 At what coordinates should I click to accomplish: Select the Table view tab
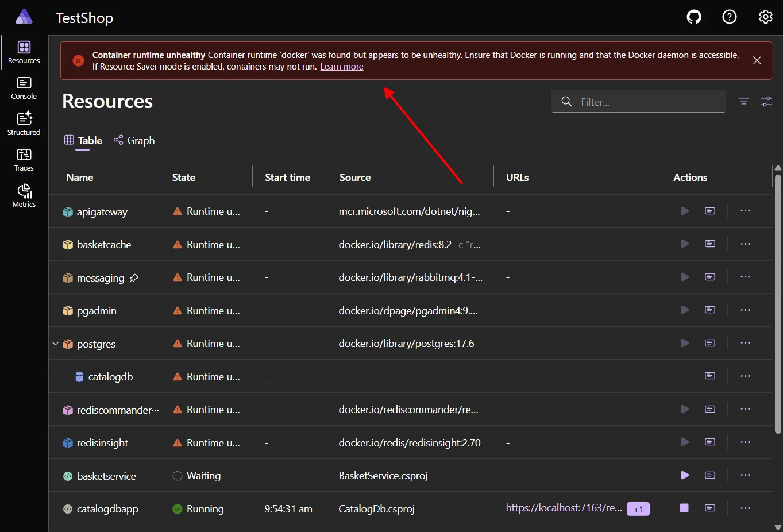click(83, 140)
